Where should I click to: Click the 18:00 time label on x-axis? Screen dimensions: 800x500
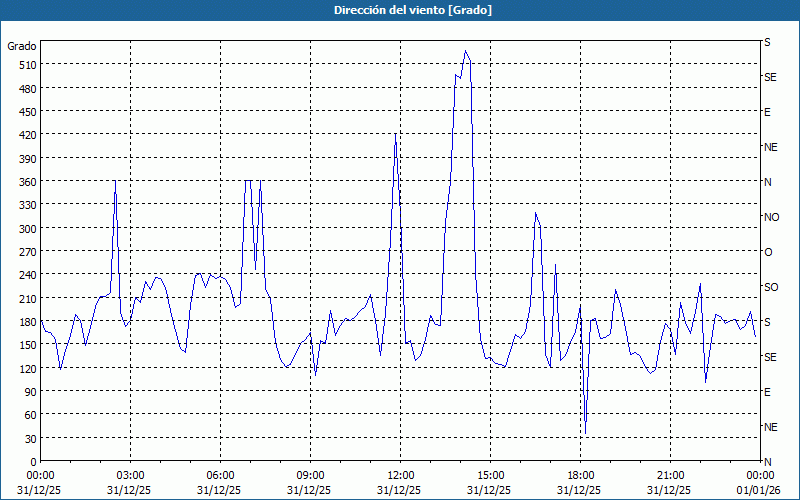click(x=581, y=475)
